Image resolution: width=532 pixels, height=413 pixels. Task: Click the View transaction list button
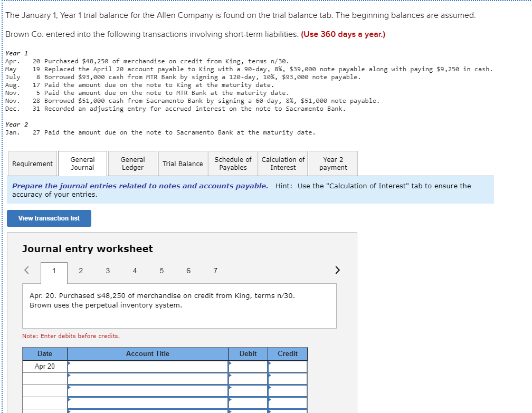(x=49, y=218)
